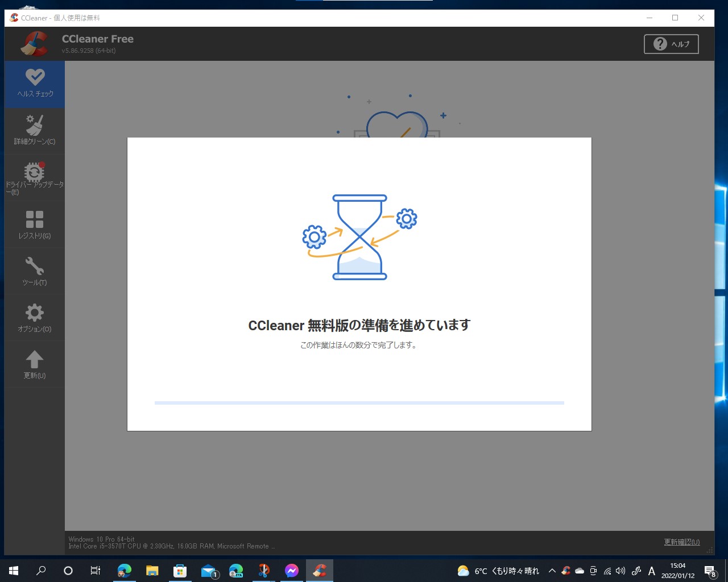Open the ドライバー アップデーター panel

pos(35,176)
